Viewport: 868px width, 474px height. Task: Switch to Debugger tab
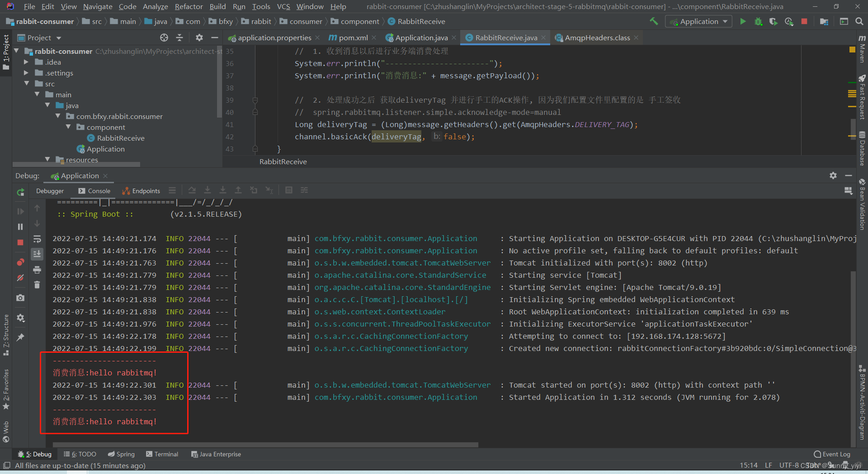point(50,191)
